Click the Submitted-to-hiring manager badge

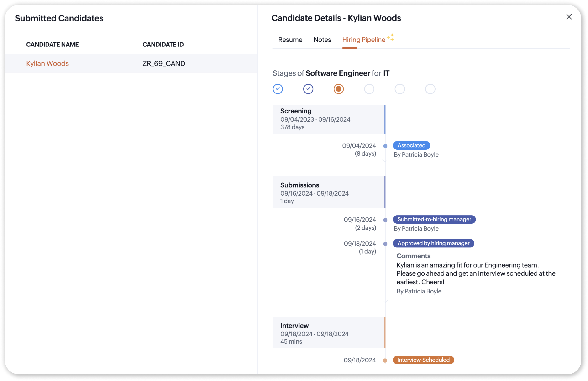[434, 219]
